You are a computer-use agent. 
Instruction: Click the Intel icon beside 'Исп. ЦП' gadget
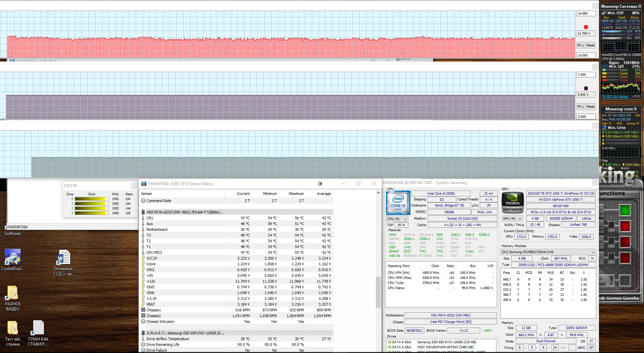pos(604,66)
